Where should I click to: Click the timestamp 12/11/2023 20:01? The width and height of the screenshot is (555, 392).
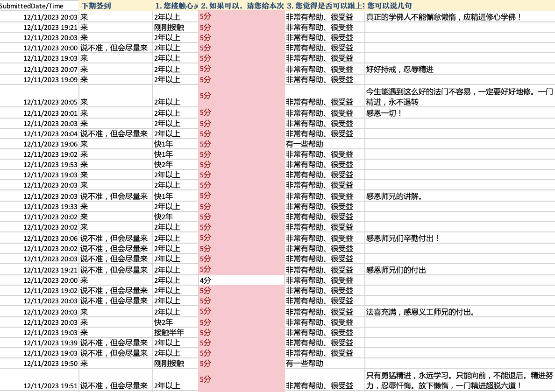click(x=50, y=113)
